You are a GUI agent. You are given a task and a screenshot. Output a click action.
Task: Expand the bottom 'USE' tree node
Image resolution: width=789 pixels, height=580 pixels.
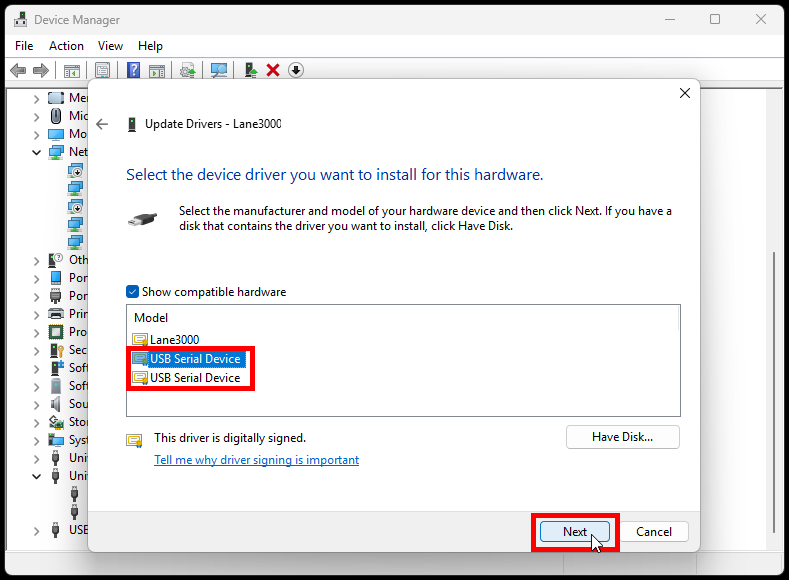[36, 531]
